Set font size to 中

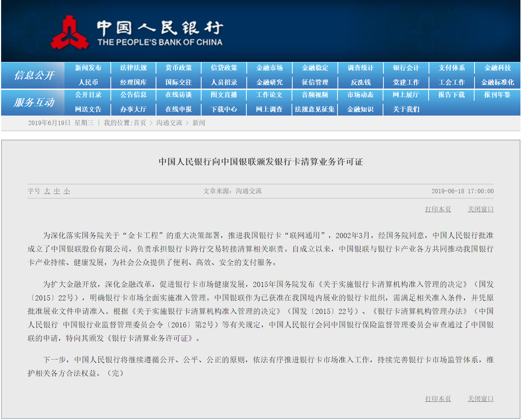[x=57, y=191]
